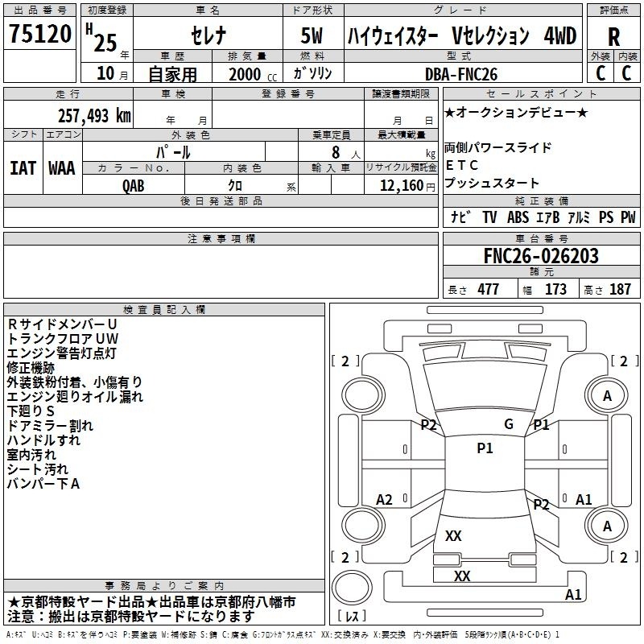Click the displacement value 2000 cc

click(x=253, y=74)
